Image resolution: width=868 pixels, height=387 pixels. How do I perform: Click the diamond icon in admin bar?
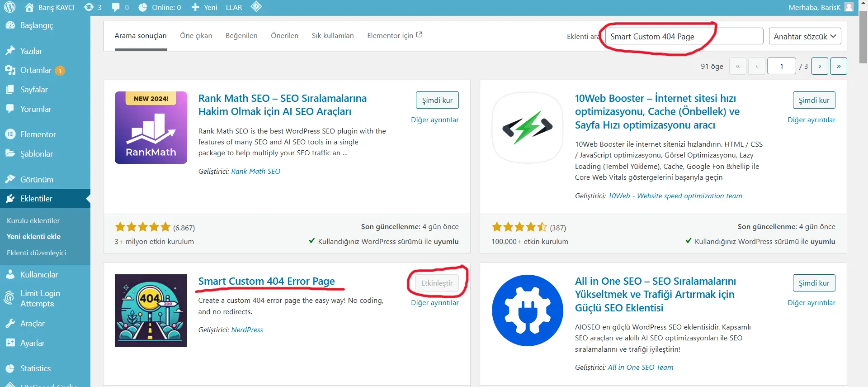coord(256,7)
